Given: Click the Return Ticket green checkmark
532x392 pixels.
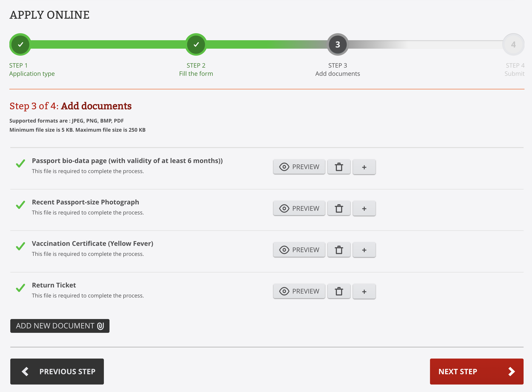Looking at the screenshot, I should coord(20,288).
